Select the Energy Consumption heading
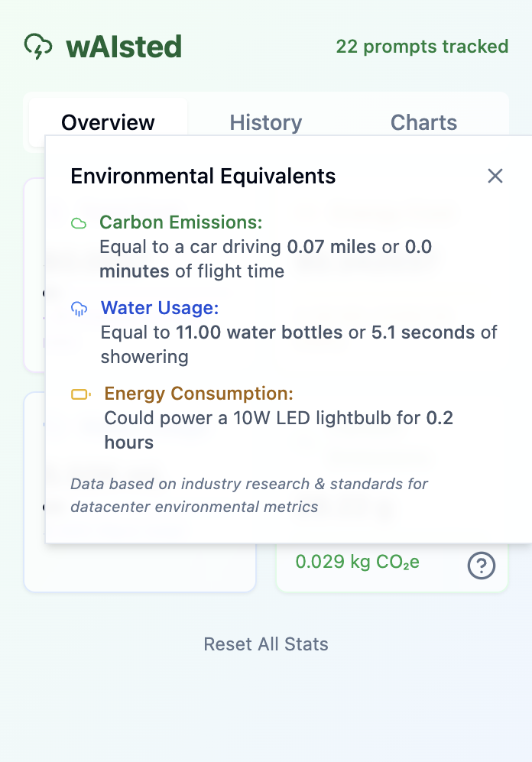 pyautogui.click(x=199, y=394)
